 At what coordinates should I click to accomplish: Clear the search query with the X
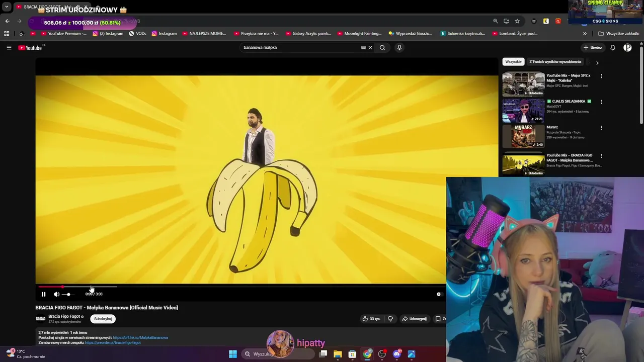click(370, 48)
